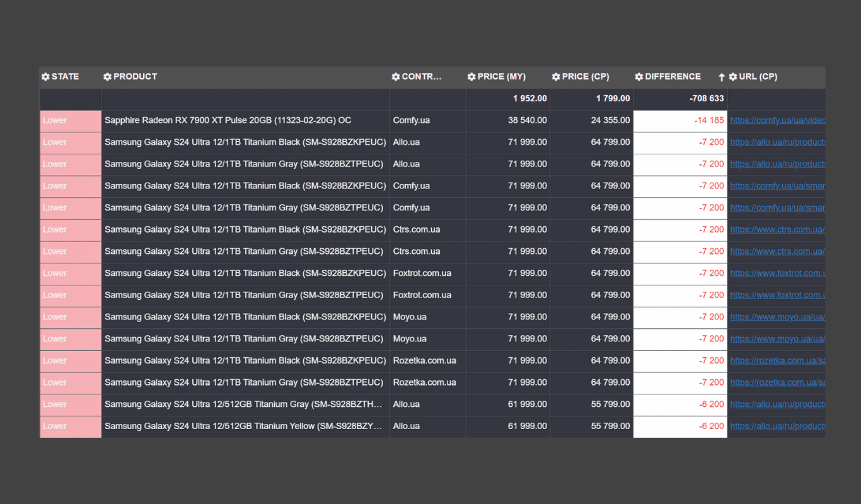
Task: Open the PRODUCT column gear settings
Action: click(x=107, y=77)
